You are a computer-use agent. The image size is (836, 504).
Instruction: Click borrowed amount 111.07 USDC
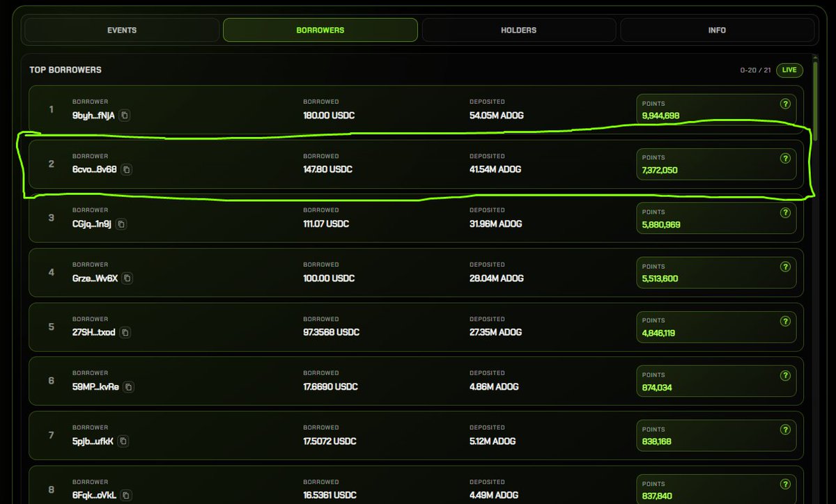[x=326, y=224]
